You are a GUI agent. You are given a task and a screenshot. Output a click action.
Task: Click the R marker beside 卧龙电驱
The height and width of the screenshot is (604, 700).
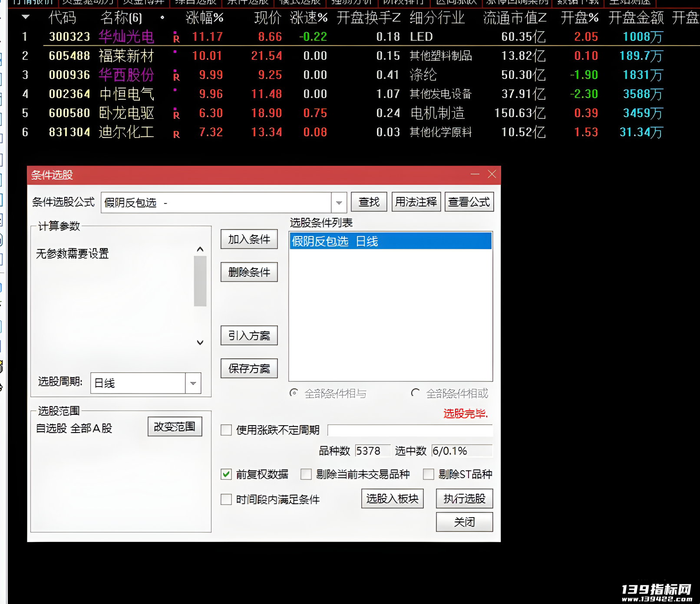(176, 114)
